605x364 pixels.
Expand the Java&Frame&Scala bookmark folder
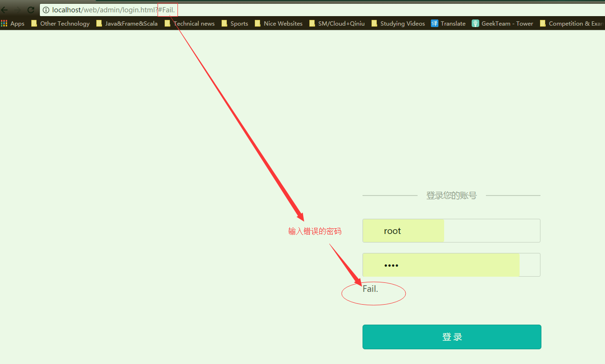[127, 23]
